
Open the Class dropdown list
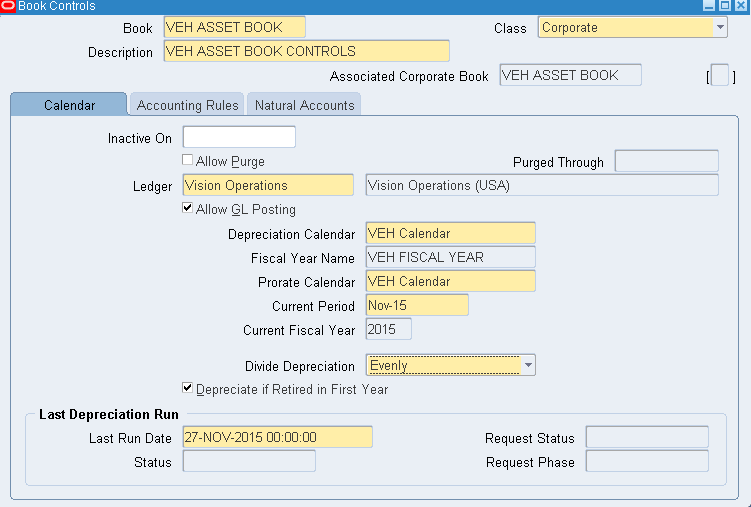pyautogui.click(x=720, y=28)
